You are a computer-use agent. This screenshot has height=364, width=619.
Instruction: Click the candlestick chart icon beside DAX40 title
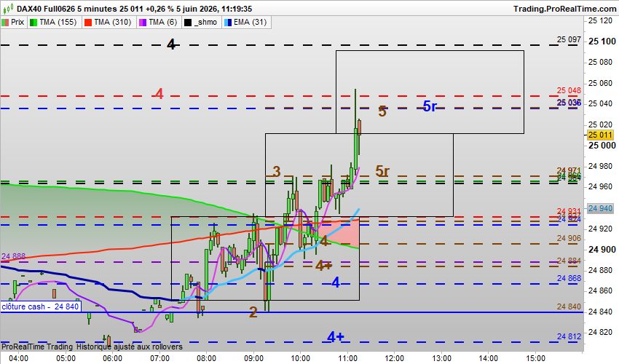click(8, 8)
